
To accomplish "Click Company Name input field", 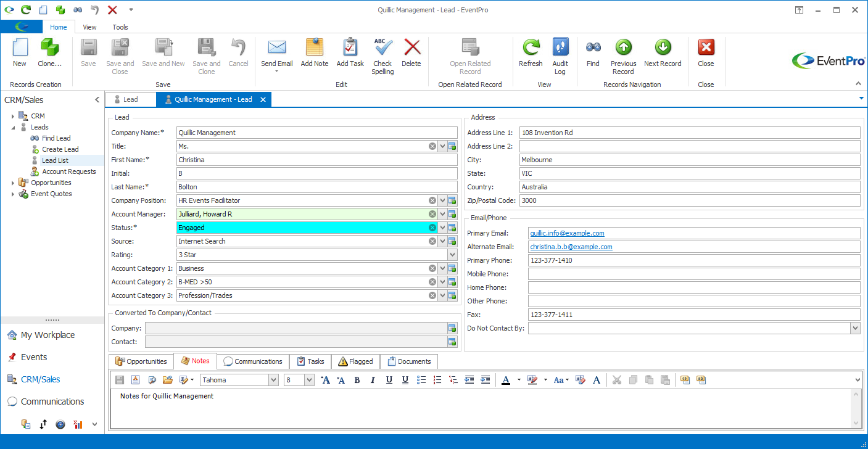I will click(x=317, y=133).
